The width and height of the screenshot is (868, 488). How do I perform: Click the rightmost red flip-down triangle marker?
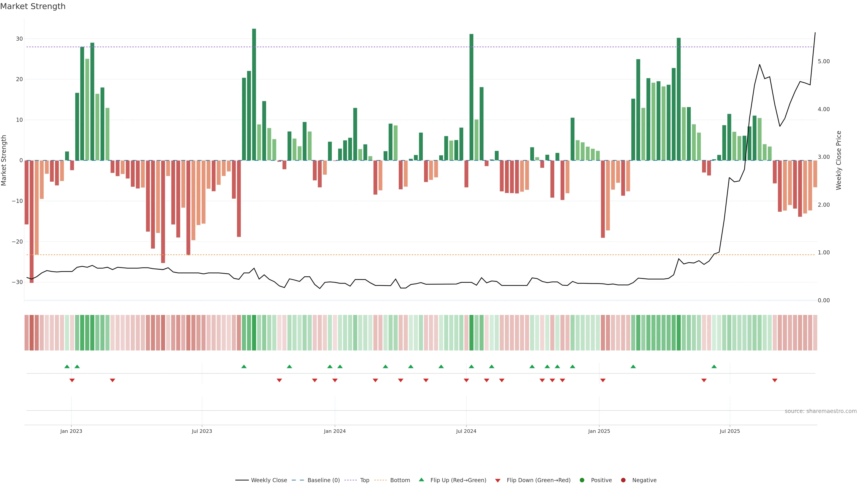point(775,380)
